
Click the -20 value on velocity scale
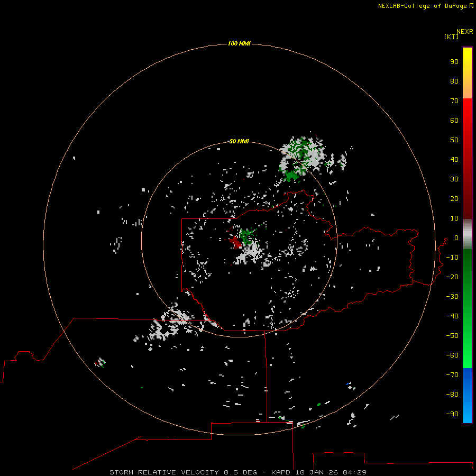coord(452,277)
